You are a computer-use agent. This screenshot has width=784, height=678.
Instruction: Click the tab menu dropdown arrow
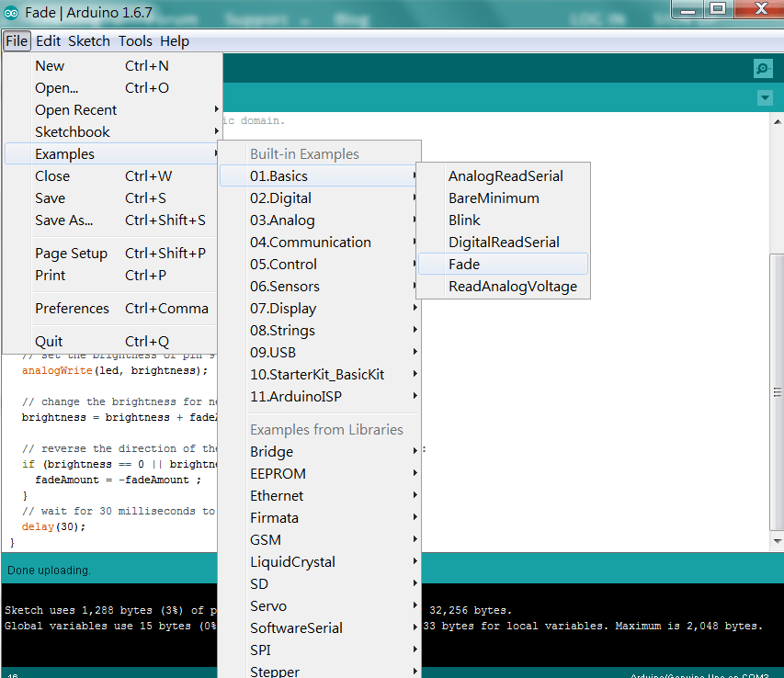(765, 97)
